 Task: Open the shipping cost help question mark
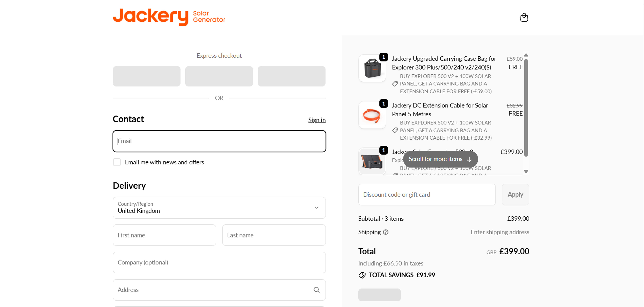coord(386,232)
